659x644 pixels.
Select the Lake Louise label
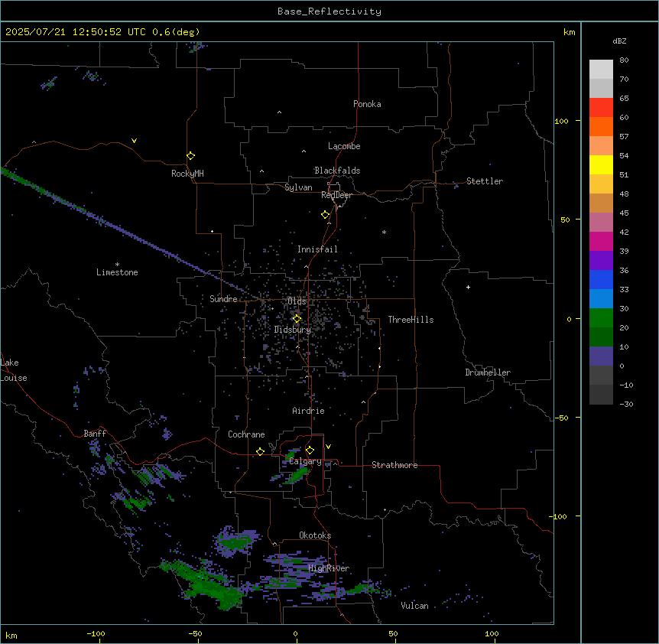pyautogui.click(x=14, y=370)
